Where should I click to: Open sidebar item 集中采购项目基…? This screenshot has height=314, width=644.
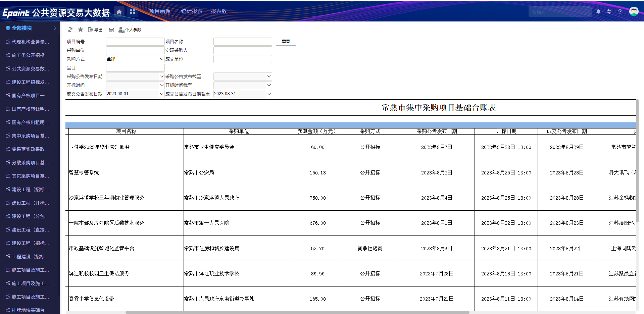[30, 136]
